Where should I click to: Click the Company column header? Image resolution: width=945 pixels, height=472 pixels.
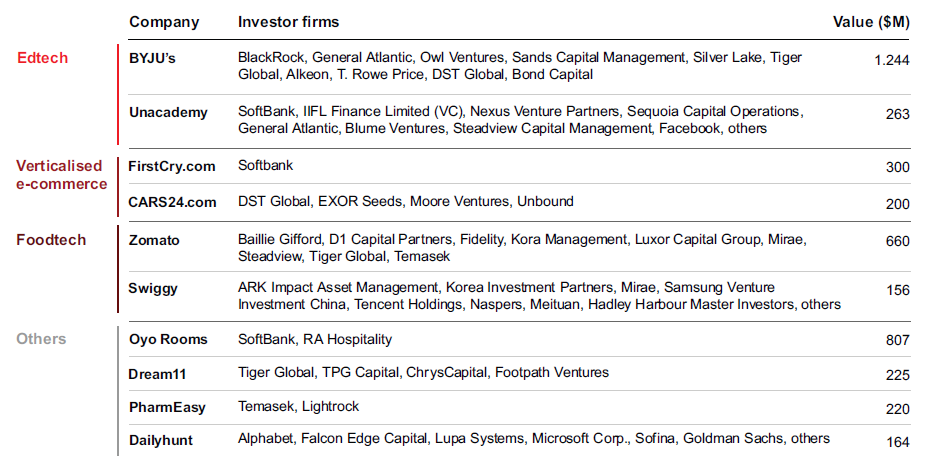click(x=164, y=22)
